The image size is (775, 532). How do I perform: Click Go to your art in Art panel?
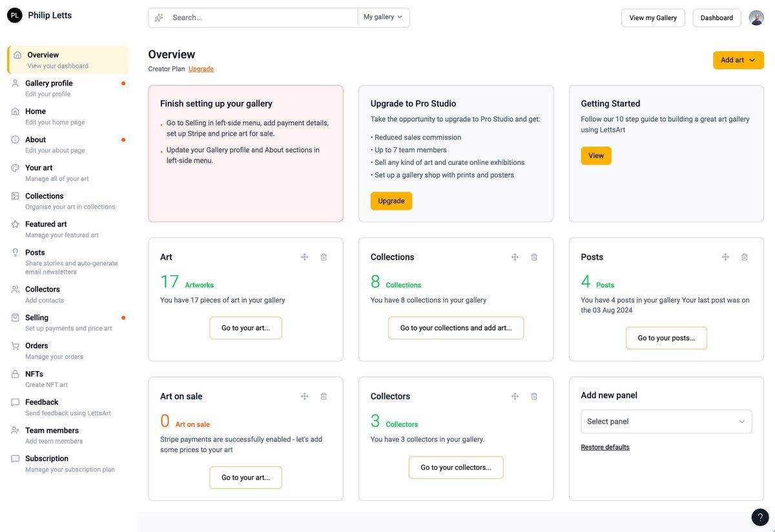click(245, 328)
